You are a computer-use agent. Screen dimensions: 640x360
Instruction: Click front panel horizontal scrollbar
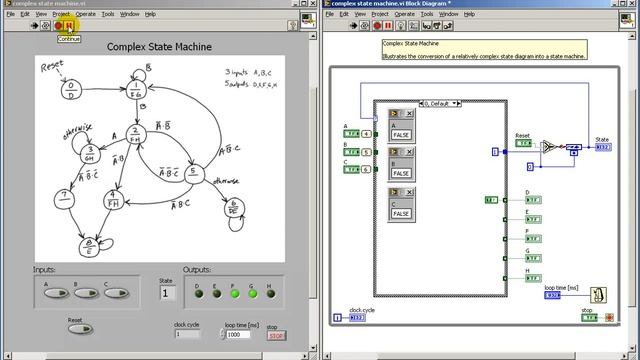(156, 356)
